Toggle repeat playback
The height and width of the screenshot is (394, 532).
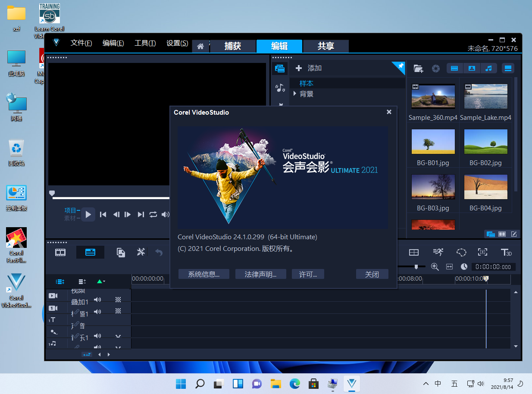[x=153, y=214]
